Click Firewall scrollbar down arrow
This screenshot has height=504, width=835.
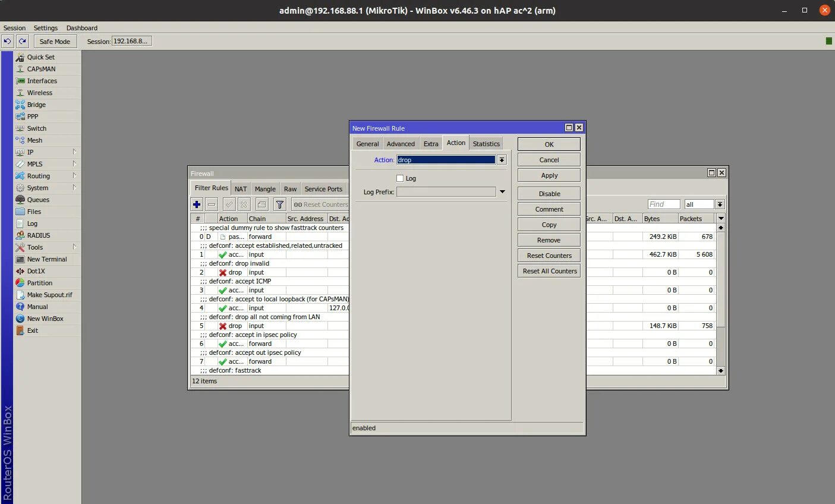click(x=721, y=370)
